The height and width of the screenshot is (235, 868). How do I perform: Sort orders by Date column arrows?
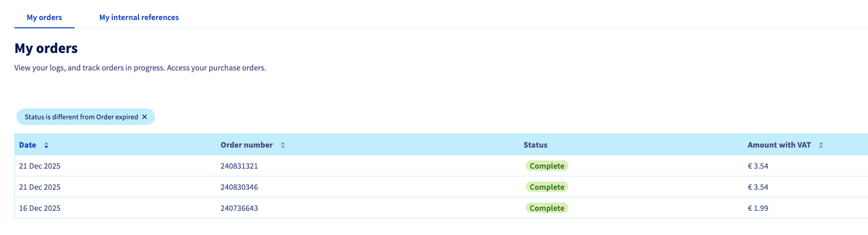pyautogui.click(x=46, y=146)
